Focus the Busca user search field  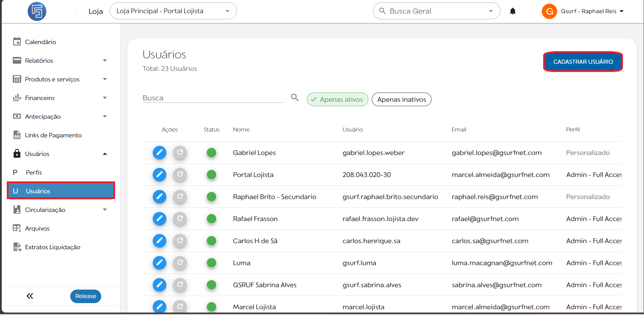pos(212,98)
